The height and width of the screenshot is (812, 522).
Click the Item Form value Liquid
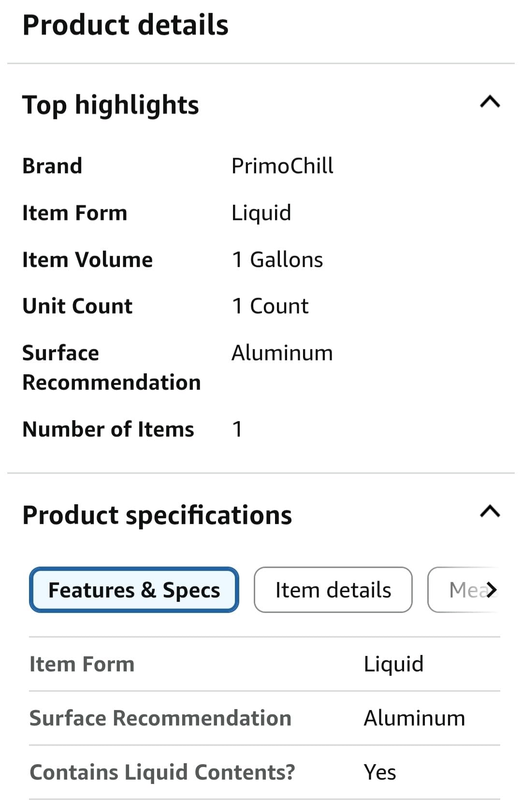click(261, 212)
